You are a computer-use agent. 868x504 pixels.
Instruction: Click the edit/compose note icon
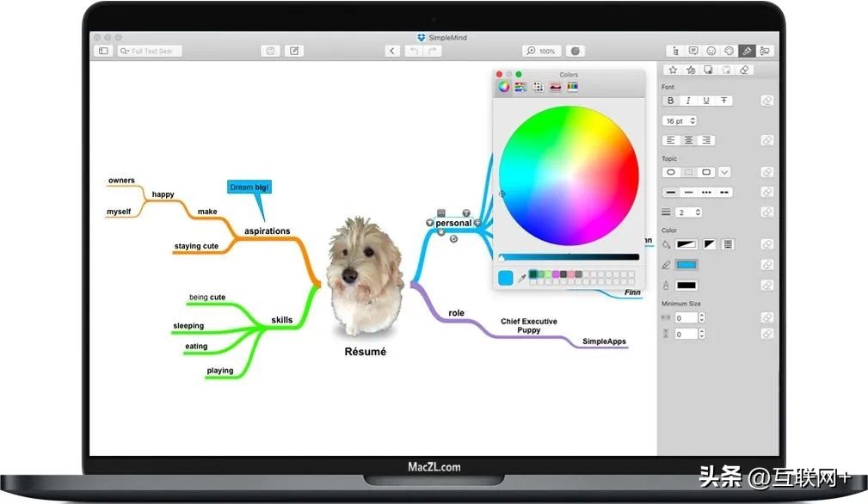[294, 51]
